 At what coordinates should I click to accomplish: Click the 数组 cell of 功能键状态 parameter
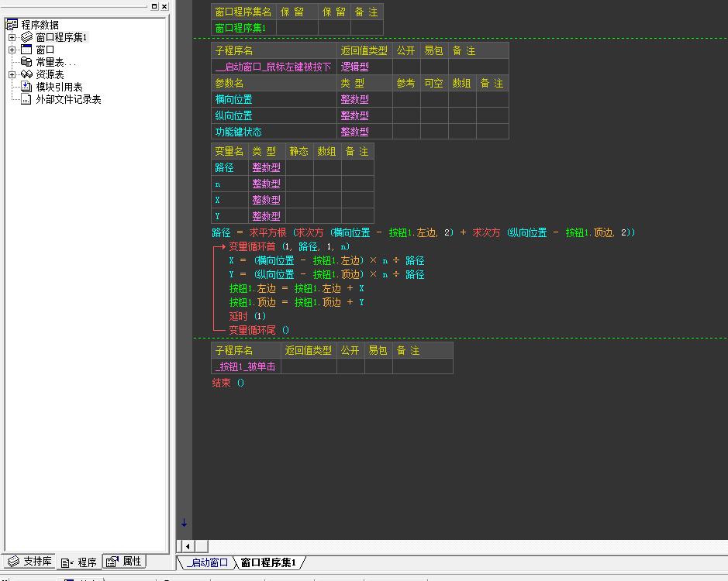coord(462,132)
